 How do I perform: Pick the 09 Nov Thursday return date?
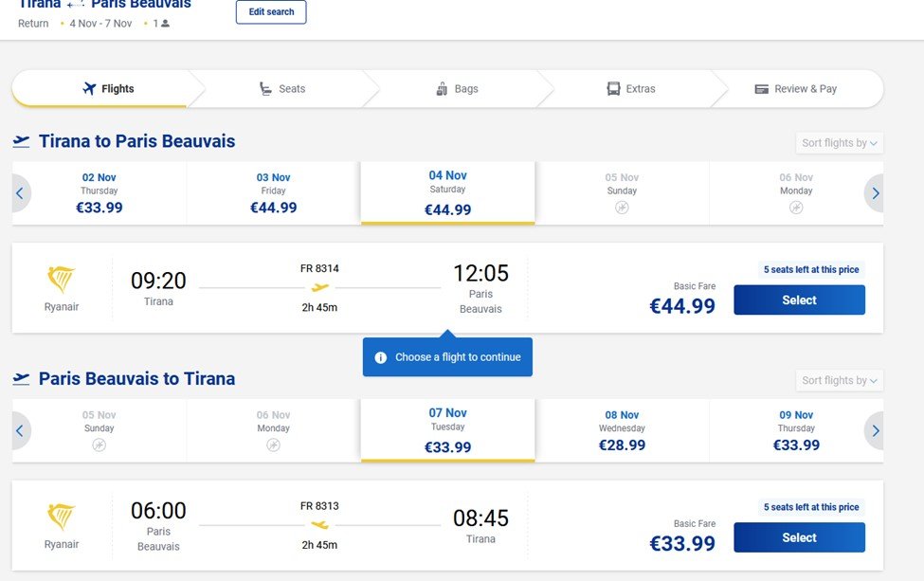(x=796, y=430)
